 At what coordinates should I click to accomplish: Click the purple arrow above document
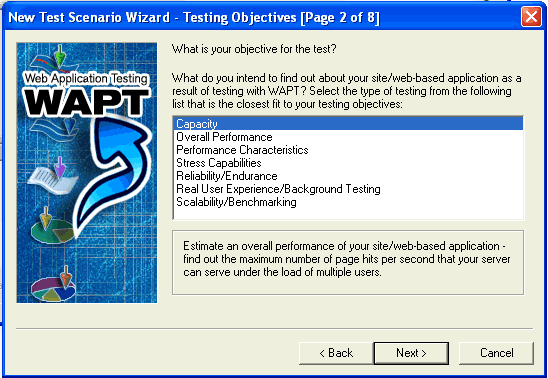(x=60, y=167)
